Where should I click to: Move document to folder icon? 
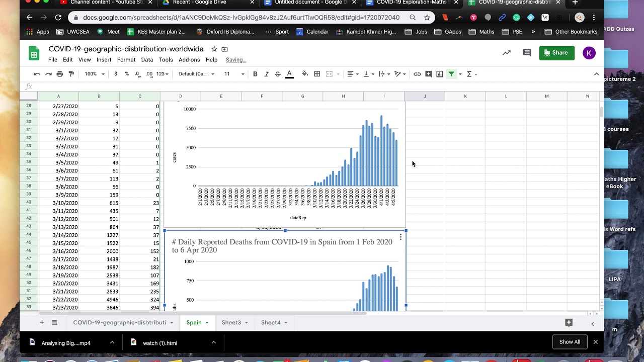pyautogui.click(x=225, y=49)
